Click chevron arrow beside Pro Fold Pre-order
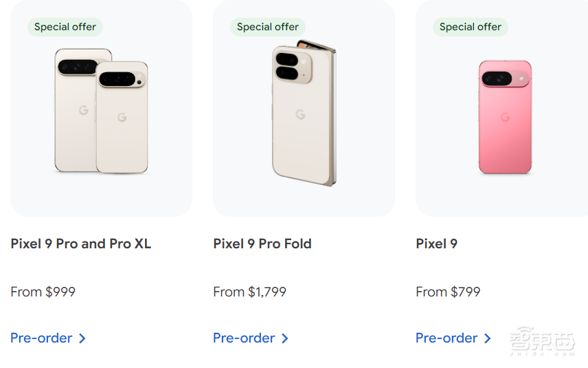 [285, 338]
